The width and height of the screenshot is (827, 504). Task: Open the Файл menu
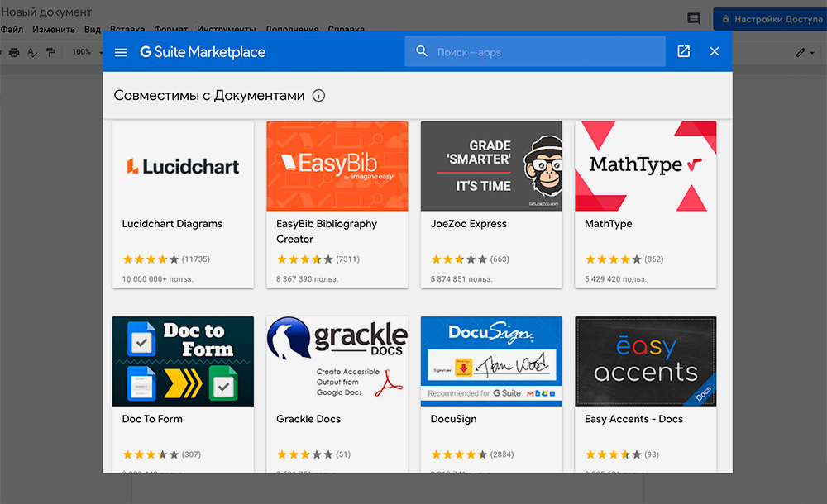tap(12, 30)
